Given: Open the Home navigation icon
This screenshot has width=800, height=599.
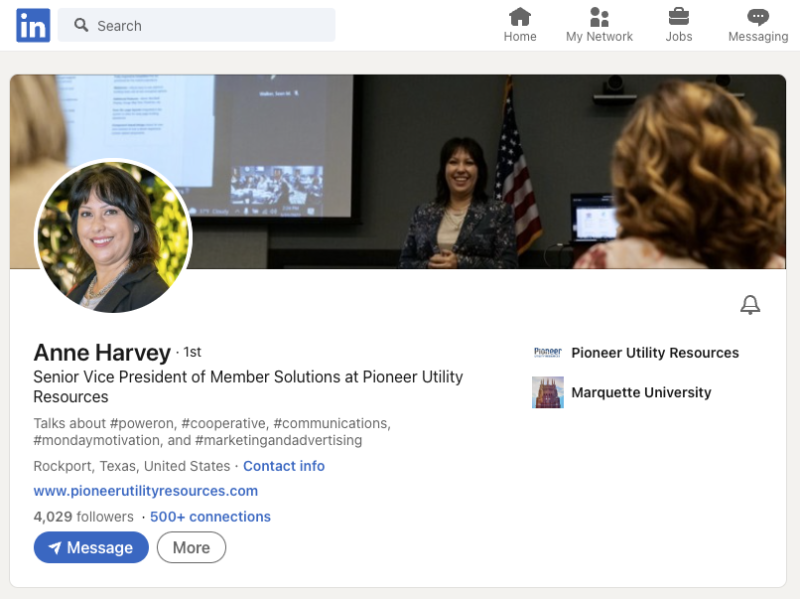Looking at the screenshot, I should point(520,17).
